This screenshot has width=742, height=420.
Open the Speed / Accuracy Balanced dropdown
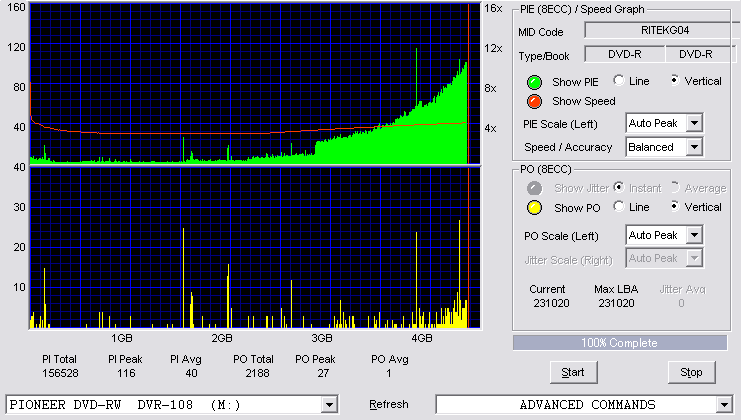tap(694, 147)
